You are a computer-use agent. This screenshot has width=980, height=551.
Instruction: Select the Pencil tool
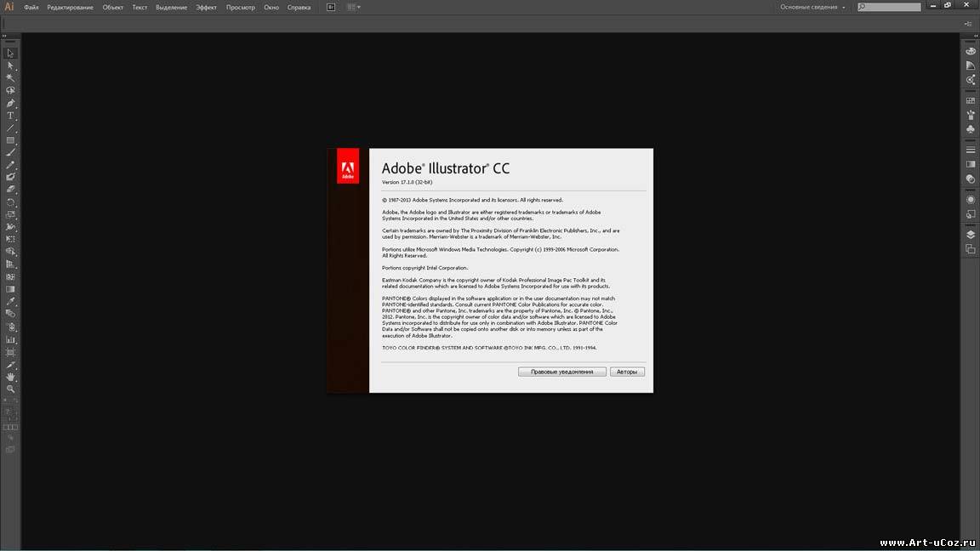point(10,165)
